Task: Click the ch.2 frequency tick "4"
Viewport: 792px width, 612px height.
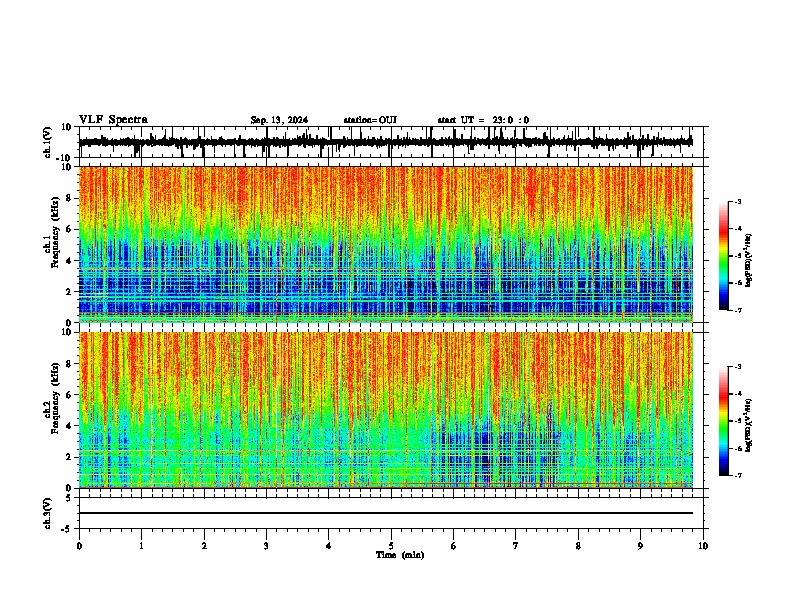Action: click(x=69, y=426)
